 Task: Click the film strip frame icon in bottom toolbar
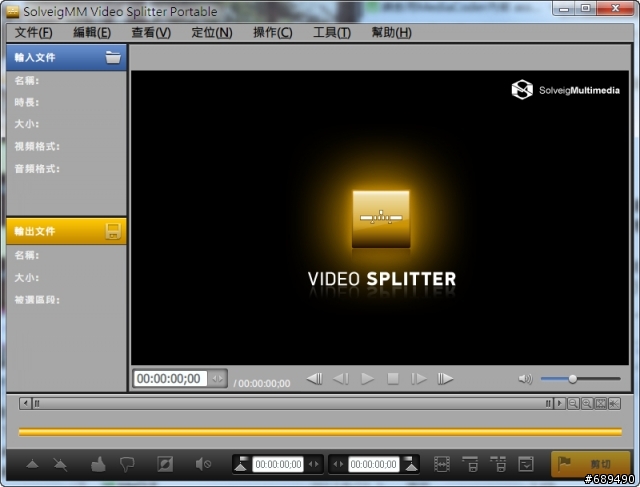pyautogui.click(x=442, y=464)
